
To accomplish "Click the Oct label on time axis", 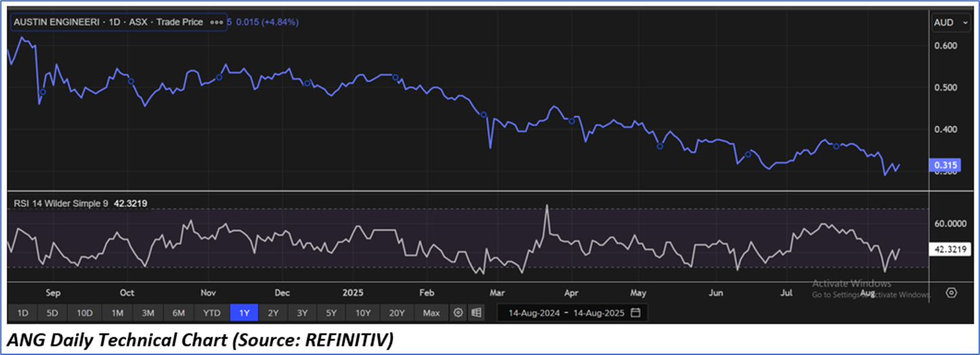I will tap(127, 293).
